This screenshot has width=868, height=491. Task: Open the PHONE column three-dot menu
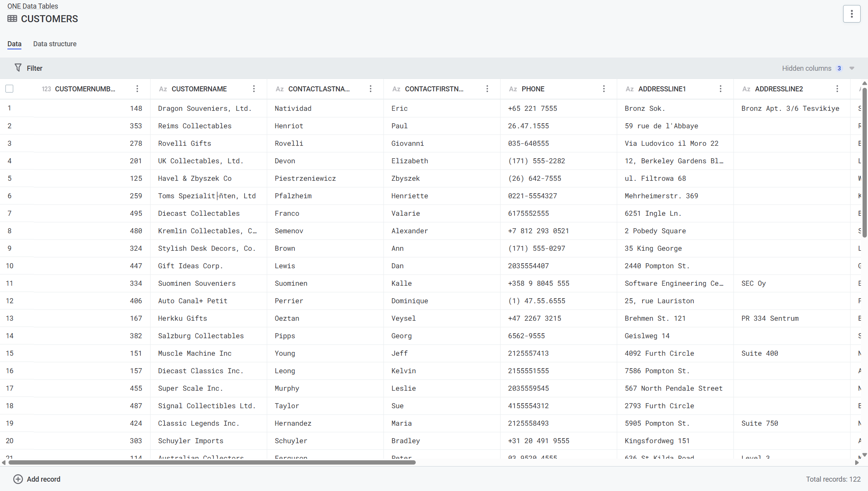coord(604,89)
